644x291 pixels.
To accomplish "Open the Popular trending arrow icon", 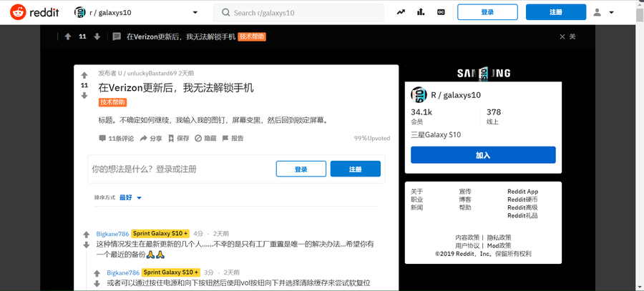I will click(401, 12).
